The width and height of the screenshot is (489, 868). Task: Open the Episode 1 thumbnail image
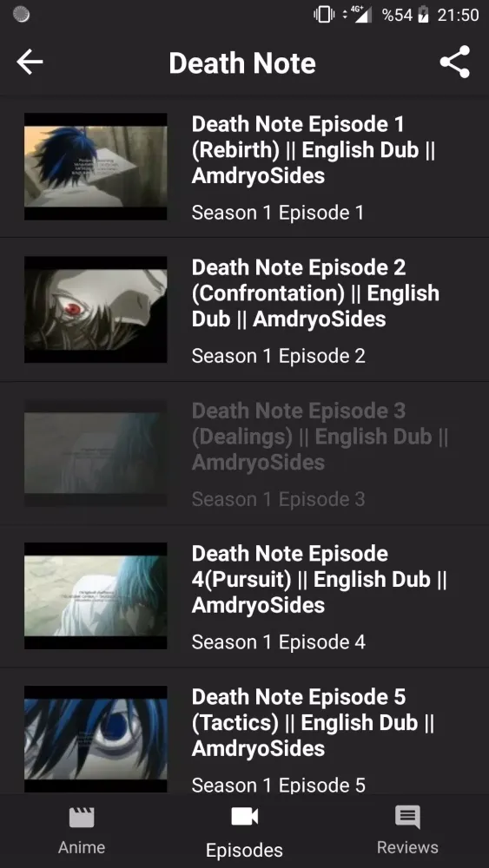[96, 167]
